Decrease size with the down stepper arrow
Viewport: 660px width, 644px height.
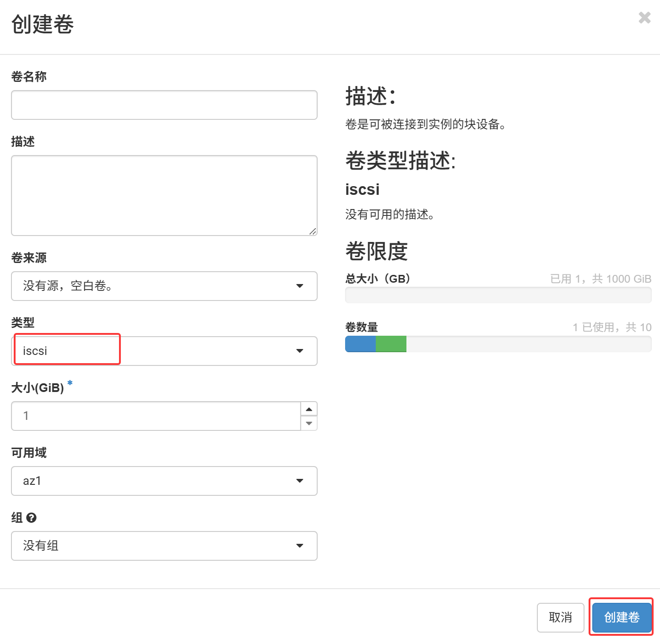click(x=309, y=423)
